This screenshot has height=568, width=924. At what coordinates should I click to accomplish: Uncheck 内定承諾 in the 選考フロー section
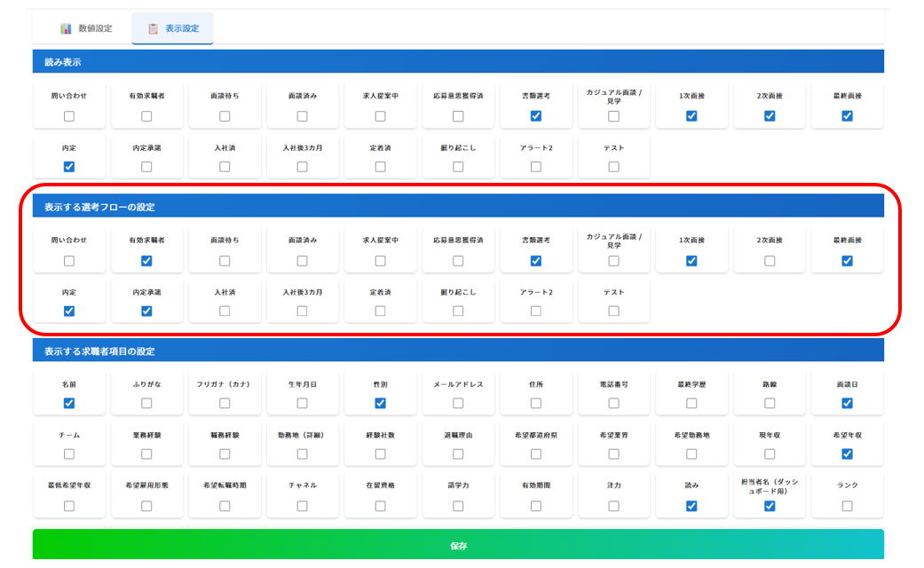[146, 311]
